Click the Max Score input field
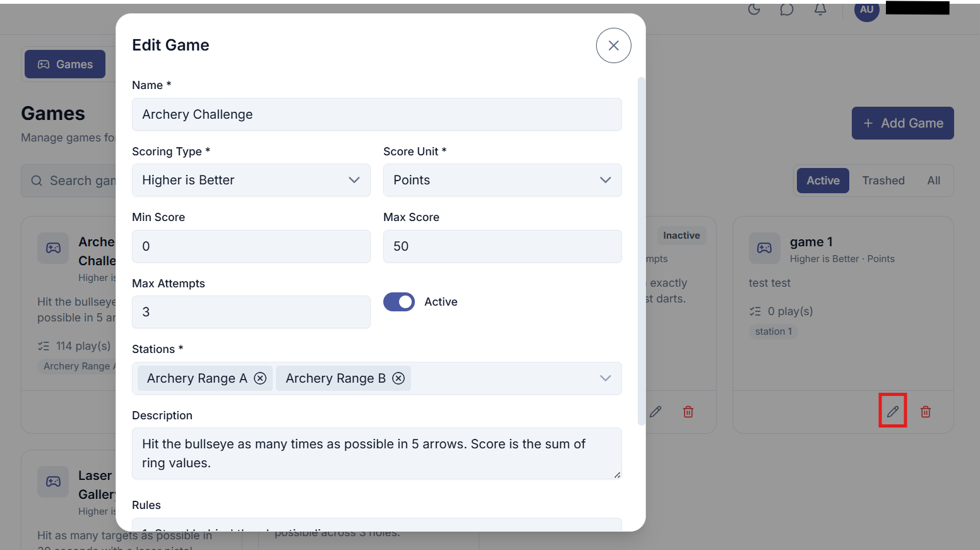This screenshot has height=550, width=980. (502, 246)
